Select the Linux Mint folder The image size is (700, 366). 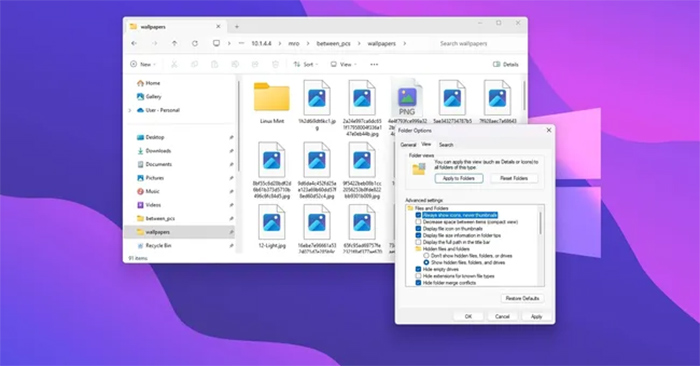pos(272,102)
